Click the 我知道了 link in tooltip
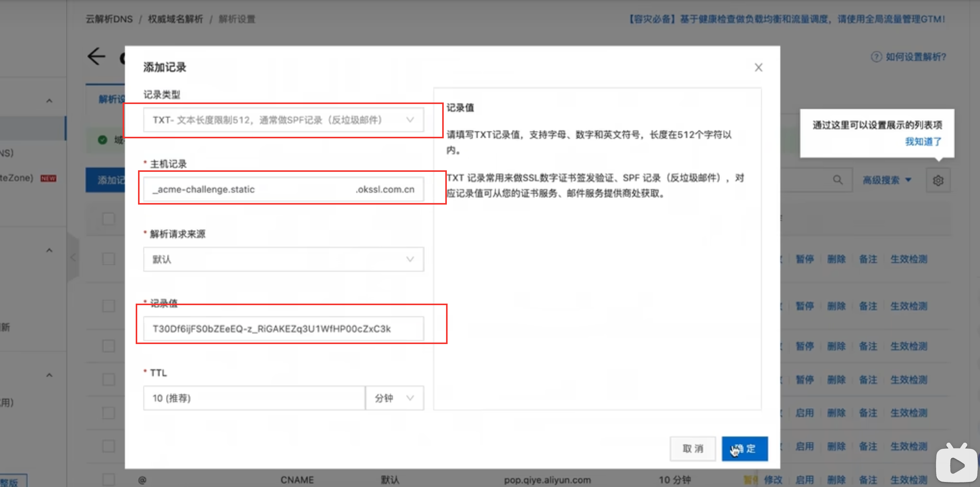Screen dimensions: 980x487 tap(923, 141)
